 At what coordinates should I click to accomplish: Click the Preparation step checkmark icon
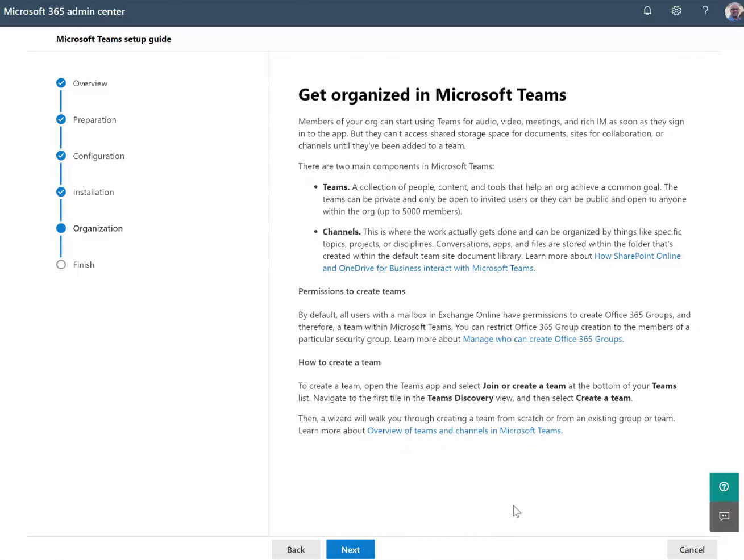61,119
